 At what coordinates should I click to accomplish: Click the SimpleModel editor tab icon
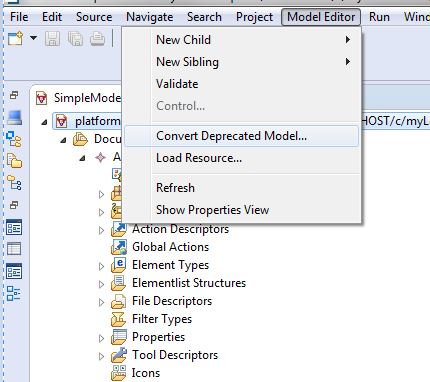coord(42,98)
